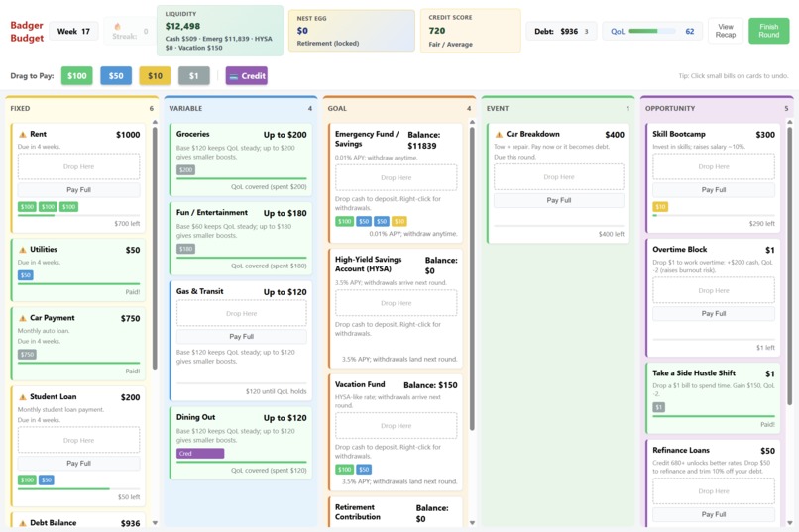The width and height of the screenshot is (799, 532).
Task: Click the Rent Drop Here zone
Action: tap(79, 166)
